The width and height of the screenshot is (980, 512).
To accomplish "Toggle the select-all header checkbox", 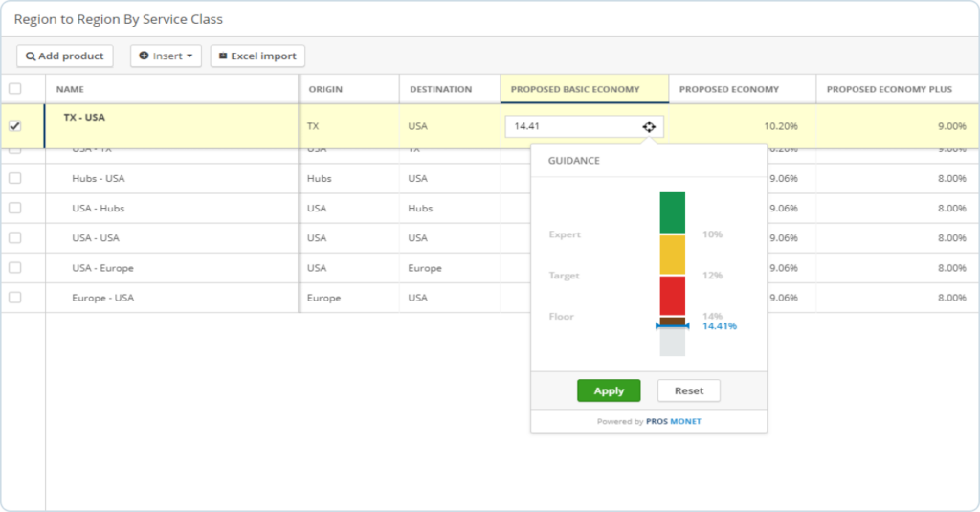I will point(14,89).
